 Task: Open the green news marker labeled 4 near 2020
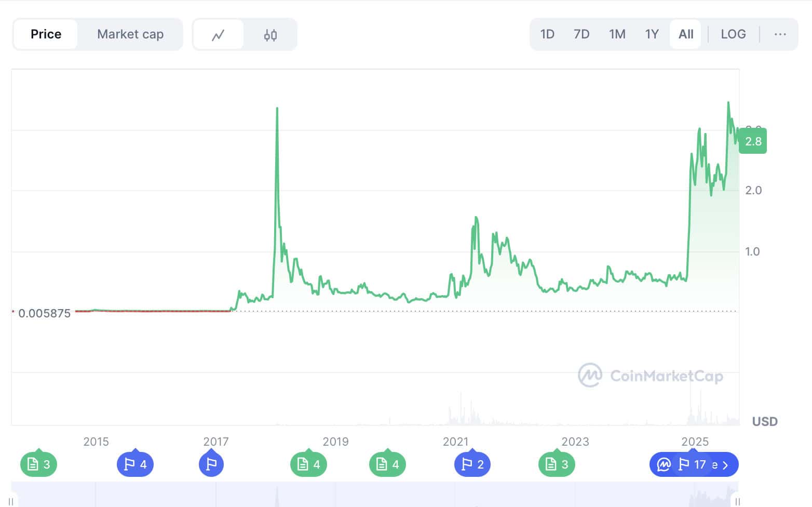387,464
